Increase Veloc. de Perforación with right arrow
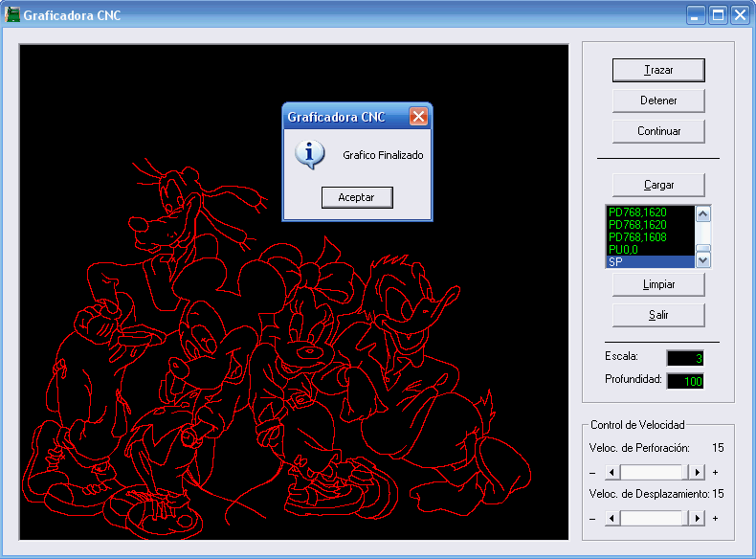This screenshot has width=756, height=559. point(698,472)
